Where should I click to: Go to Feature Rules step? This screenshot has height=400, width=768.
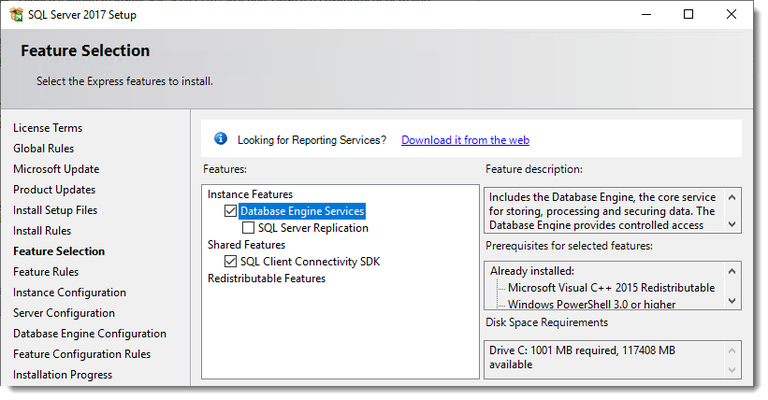click(46, 272)
